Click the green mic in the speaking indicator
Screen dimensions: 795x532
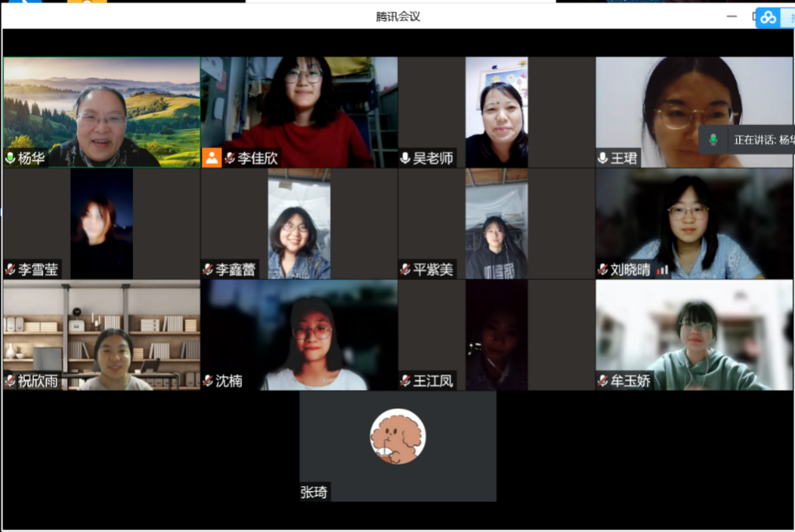(x=713, y=140)
